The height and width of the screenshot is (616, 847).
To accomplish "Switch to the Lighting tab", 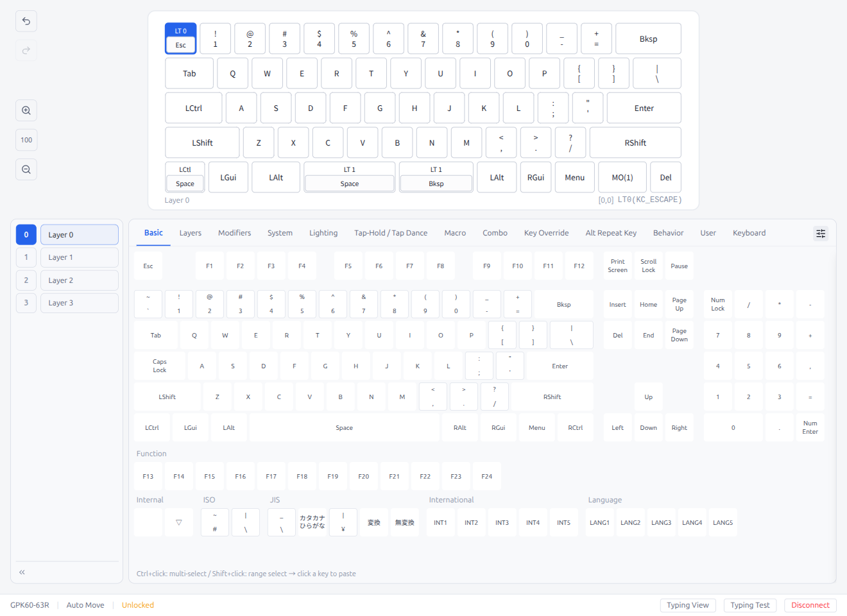I will (323, 233).
